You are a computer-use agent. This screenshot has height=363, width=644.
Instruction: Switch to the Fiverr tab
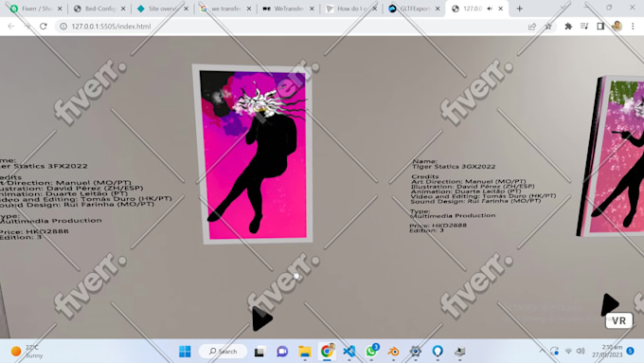tap(36, 9)
